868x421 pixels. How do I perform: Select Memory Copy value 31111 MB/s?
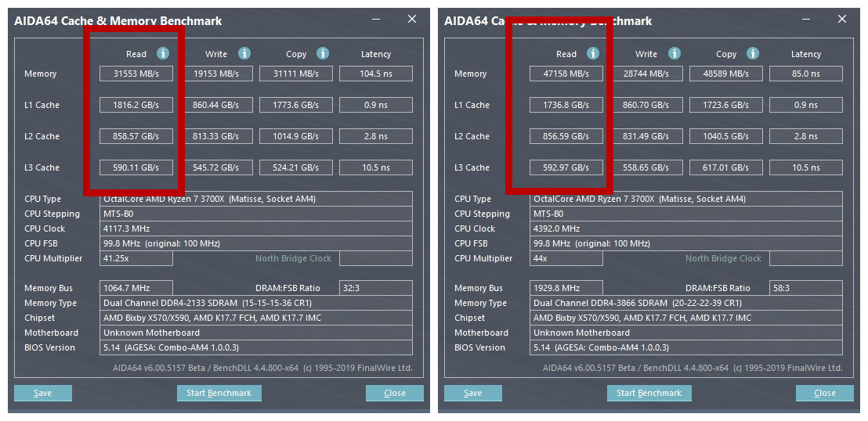point(295,74)
